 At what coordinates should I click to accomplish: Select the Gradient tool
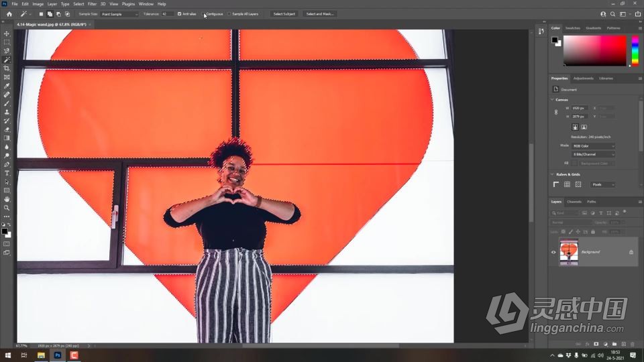coord(7,138)
